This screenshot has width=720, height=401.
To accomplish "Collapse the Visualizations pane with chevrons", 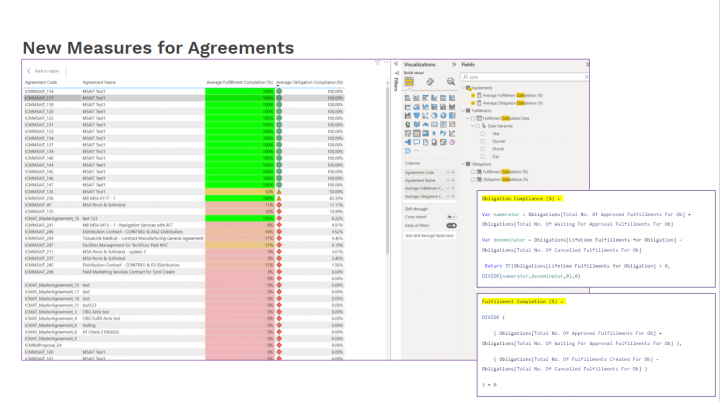I will (454, 64).
